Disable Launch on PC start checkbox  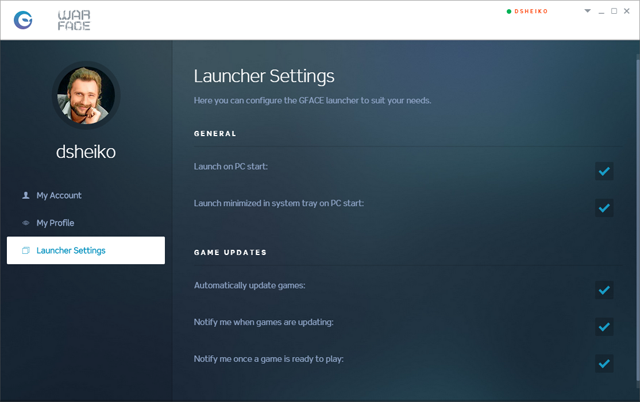(x=603, y=171)
